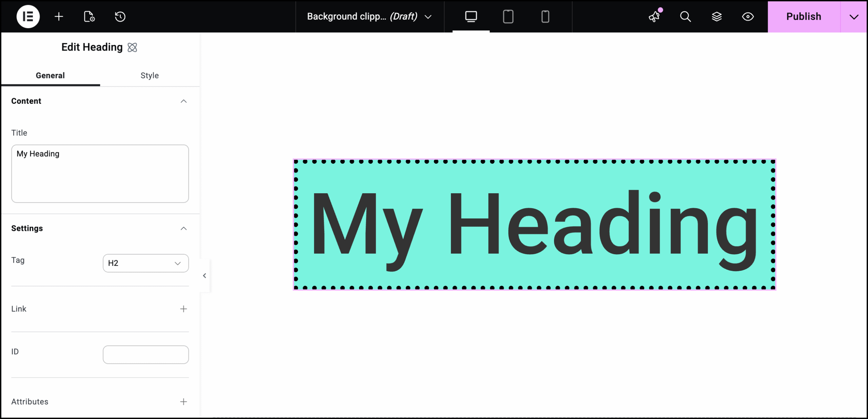Click the ID input field
Viewport: 868px width, 419px height.
tap(145, 355)
